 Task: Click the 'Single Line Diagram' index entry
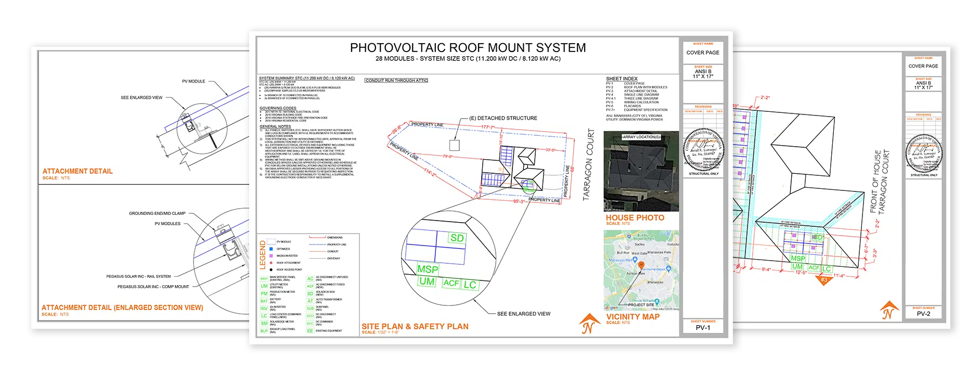point(641,95)
